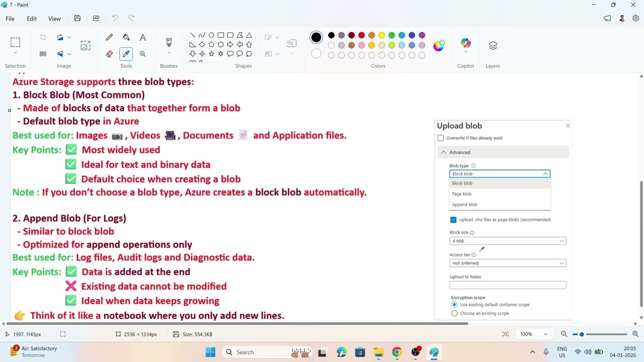Choose Page blob in the dropdown list
The width and height of the screenshot is (644, 362).
tap(500, 194)
